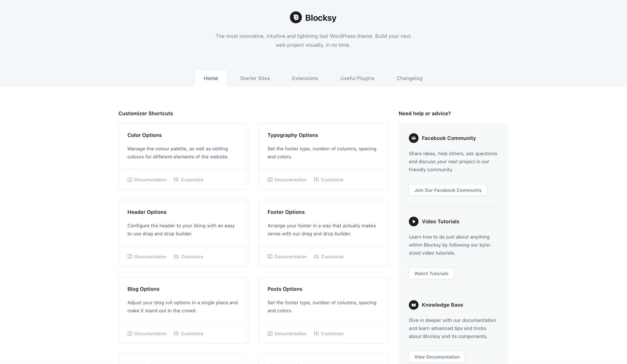The image size is (627, 364).
Task: Click the Blocksy logo icon
Action: click(x=296, y=17)
